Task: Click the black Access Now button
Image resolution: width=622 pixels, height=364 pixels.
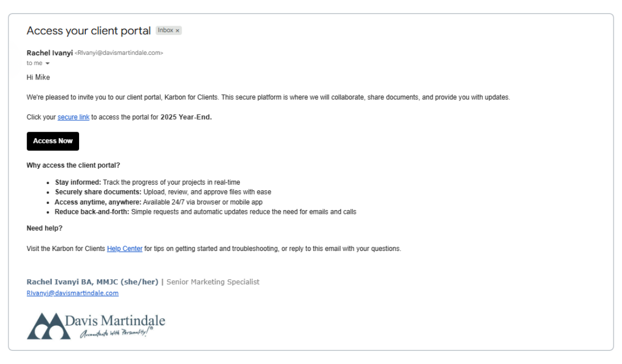Action: [x=53, y=141]
